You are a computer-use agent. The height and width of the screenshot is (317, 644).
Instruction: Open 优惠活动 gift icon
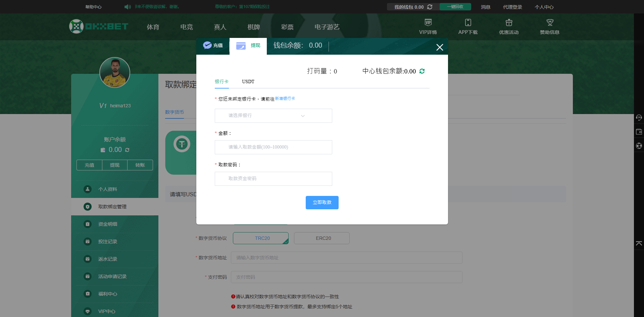tap(509, 22)
